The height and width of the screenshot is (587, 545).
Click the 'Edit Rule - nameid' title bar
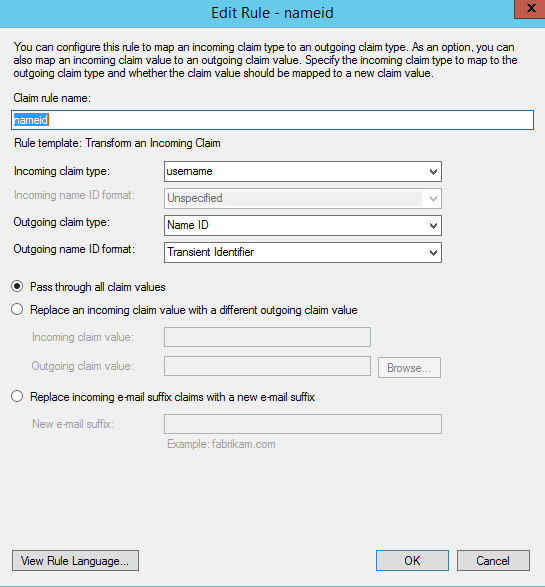click(272, 13)
